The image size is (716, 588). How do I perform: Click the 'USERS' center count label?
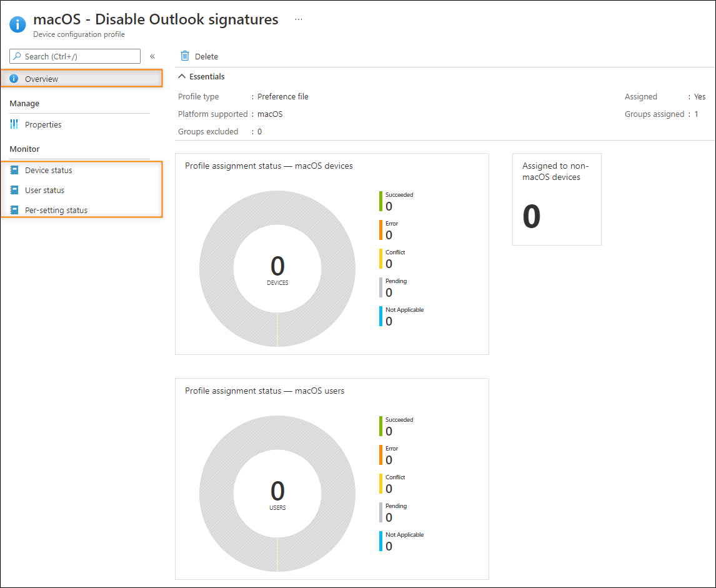pyautogui.click(x=277, y=508)
